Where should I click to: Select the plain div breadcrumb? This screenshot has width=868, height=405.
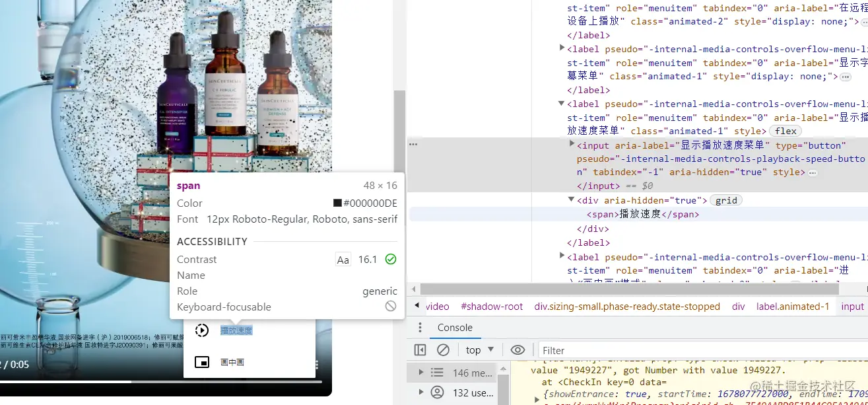739,307
